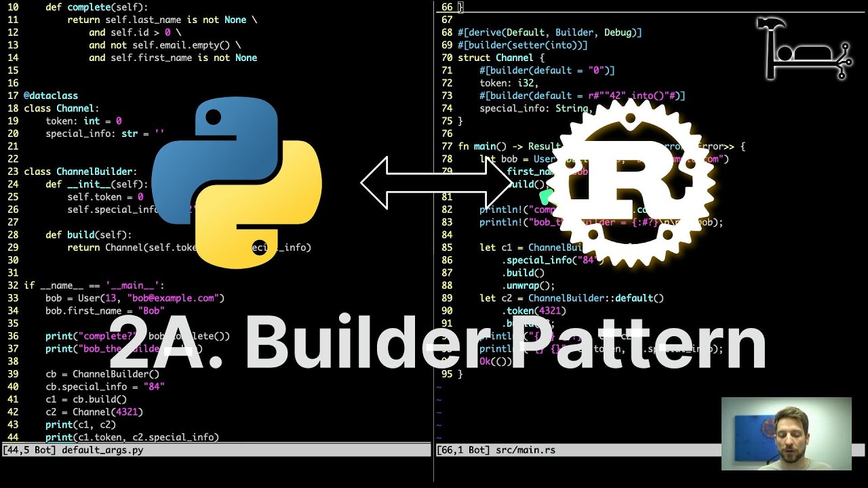Click ".build()" on line 87
The width and height of the screenshot is (868, 488).
[x=523, y=273]
